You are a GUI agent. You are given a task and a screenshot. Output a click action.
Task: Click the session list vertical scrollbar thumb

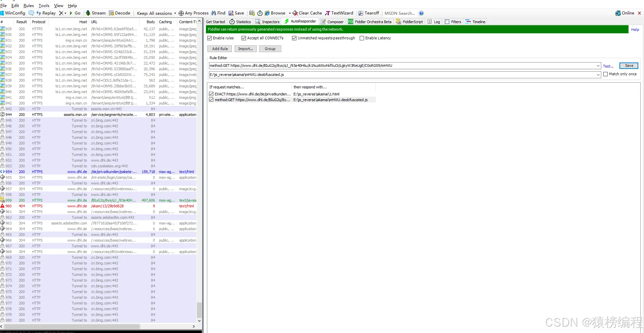pos(199,310)
